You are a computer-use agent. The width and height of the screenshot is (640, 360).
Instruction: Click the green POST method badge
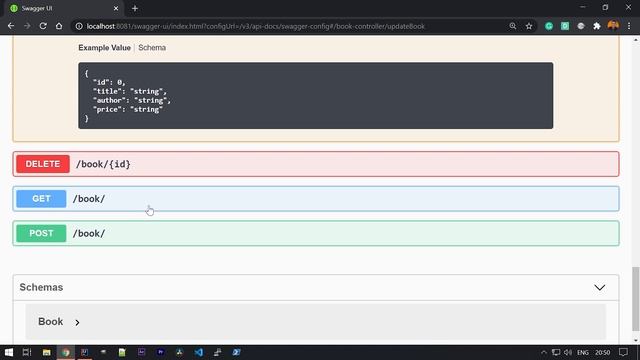[x=41, y=233]
